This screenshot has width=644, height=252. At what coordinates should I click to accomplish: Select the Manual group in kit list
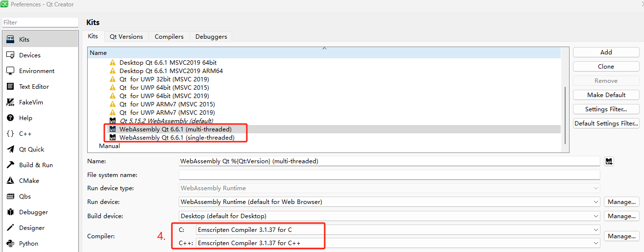[x=109, y=146]
